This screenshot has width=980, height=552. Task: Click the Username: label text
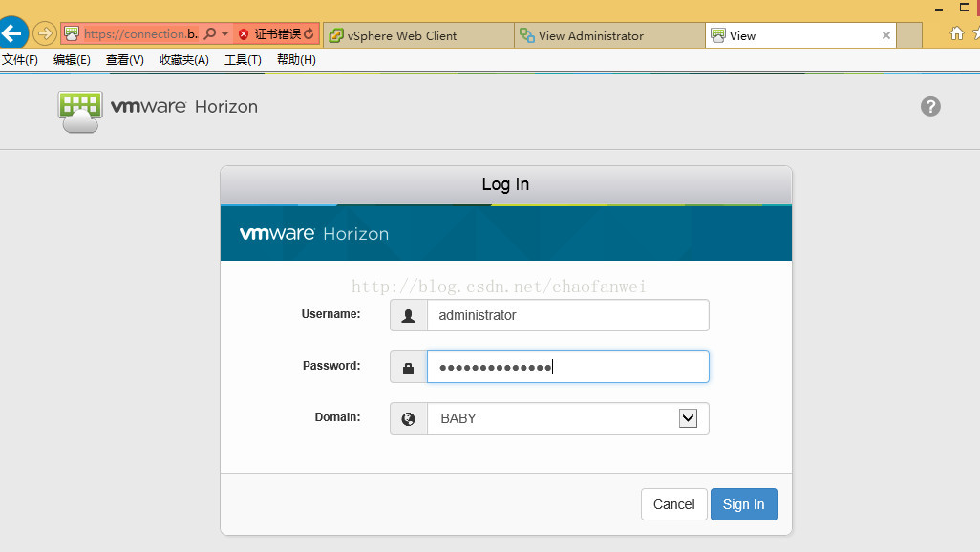(330, 314)
